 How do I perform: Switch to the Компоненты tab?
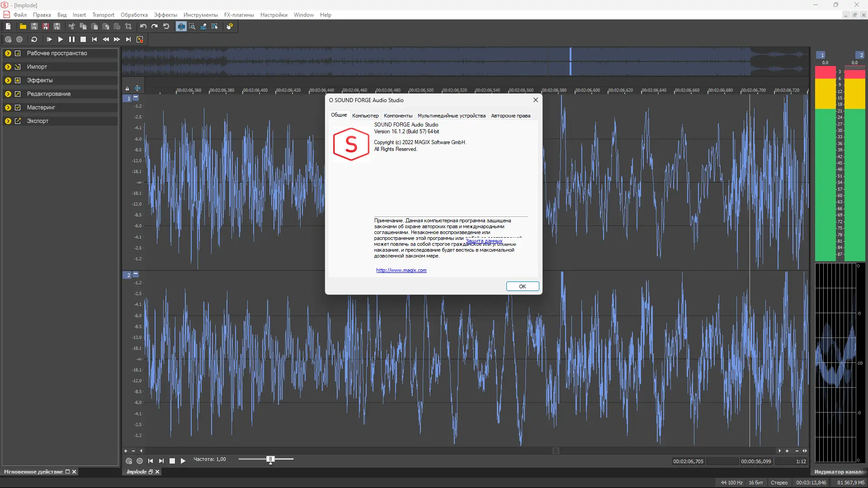[x=398, y=116]
